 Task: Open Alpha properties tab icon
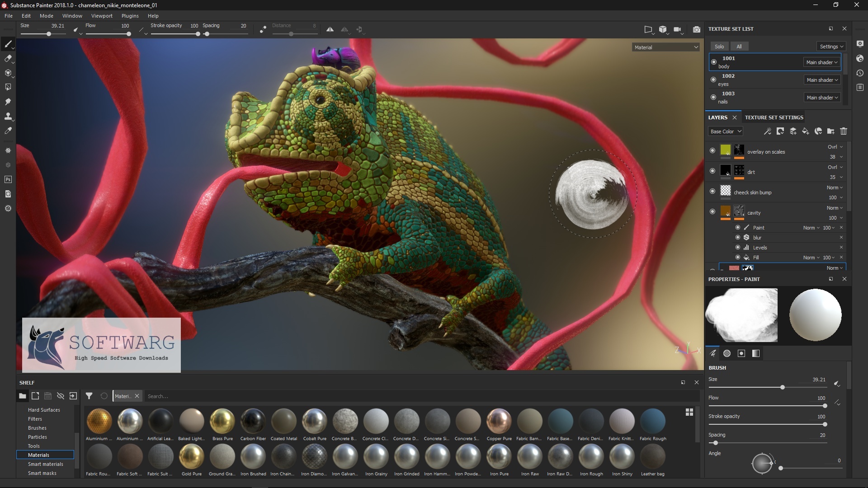(727, 353)
